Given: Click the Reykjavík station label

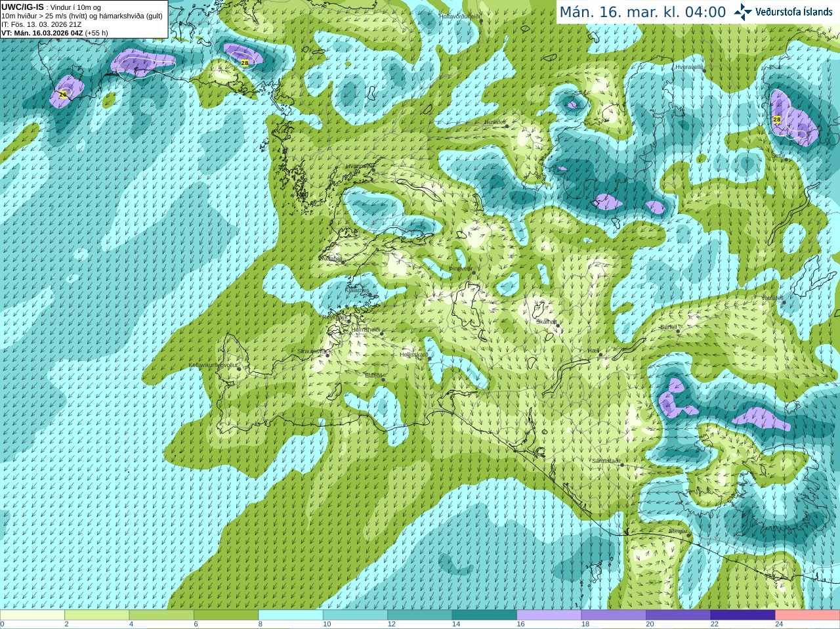Looking at the screenshot, I should [x=334, y=317].
